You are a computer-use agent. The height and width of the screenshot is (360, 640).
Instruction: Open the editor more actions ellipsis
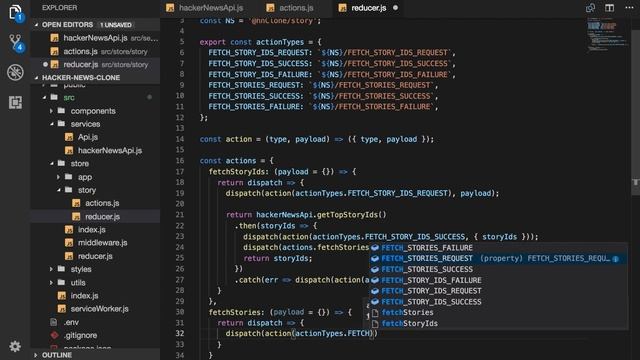point(629,7)
